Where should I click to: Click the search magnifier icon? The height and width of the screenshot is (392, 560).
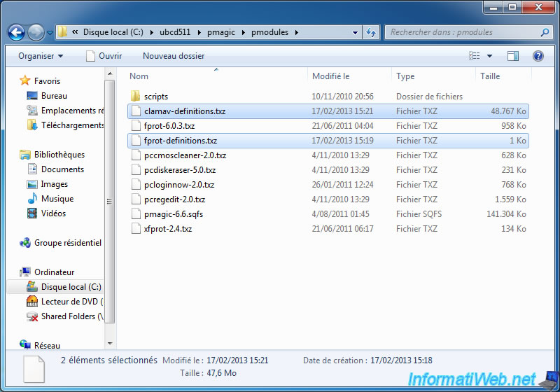(545, 32)
